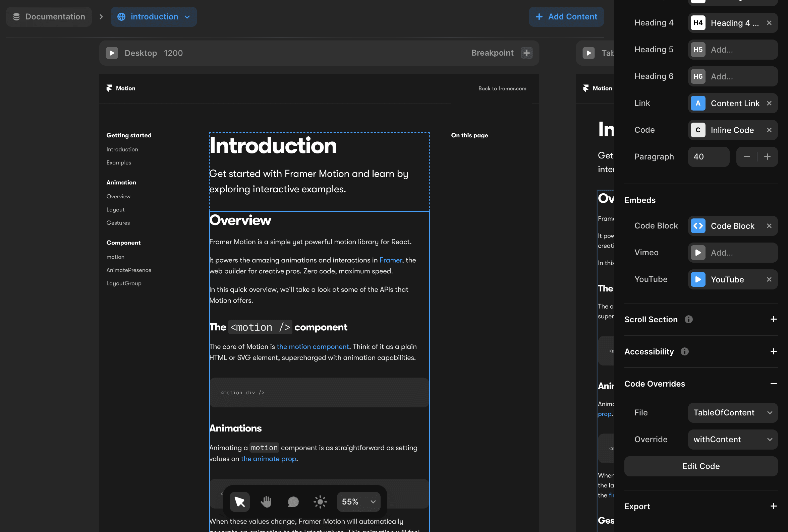Preview the Desktop 1200 breakpoint with its play icon
Viewport: 788px width, 532px height.
pyautogui.click(x=112, y=53)
